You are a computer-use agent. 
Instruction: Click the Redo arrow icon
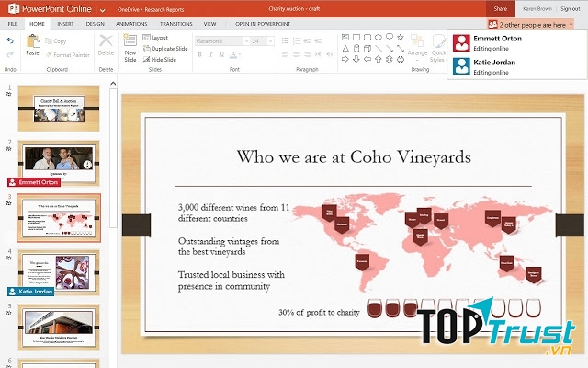click(x=10, y=54)
